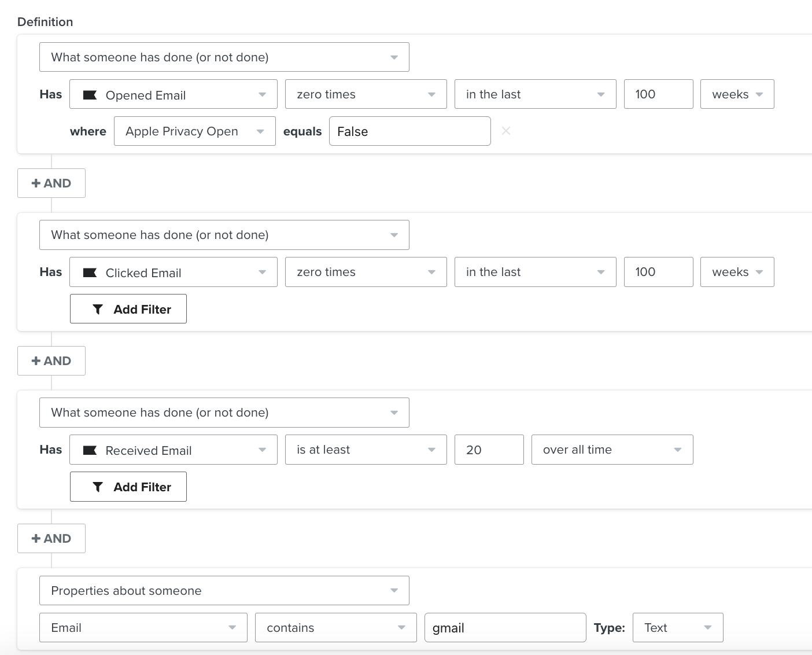Open the 'Email' property dropdown
Screen dimensions: 812x655
click(142, 627)
